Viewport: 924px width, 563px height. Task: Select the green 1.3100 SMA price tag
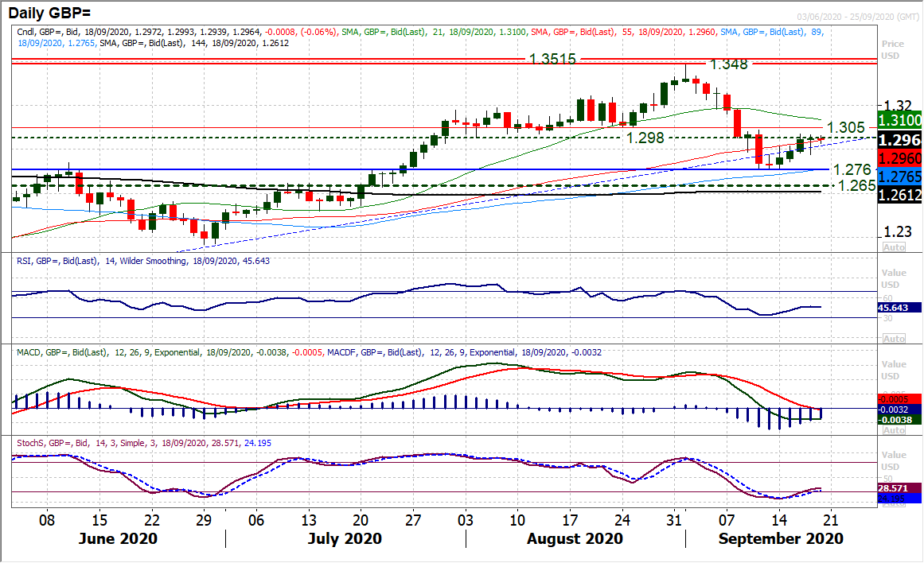point(899,121)
